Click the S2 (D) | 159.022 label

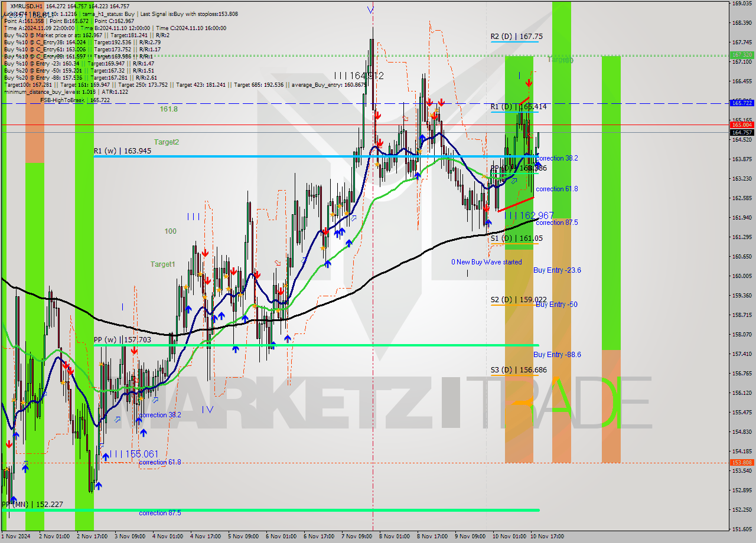click(518, 300)
